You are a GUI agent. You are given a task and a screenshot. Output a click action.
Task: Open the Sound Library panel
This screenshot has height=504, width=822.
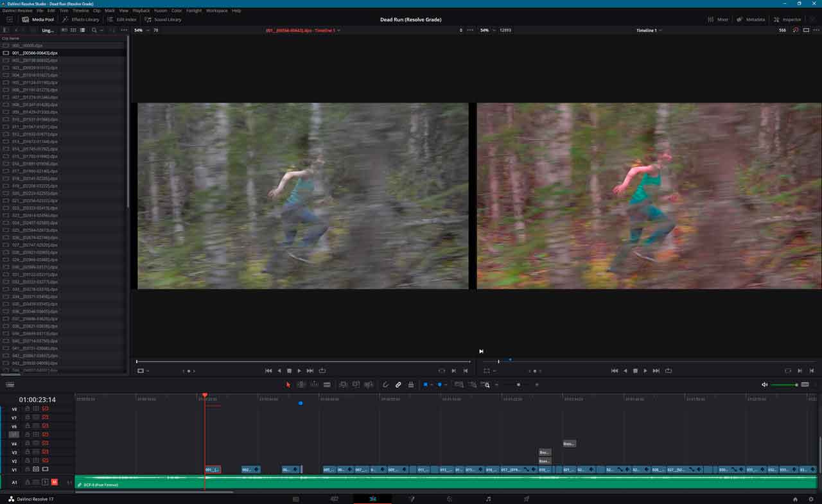(162, 19)
